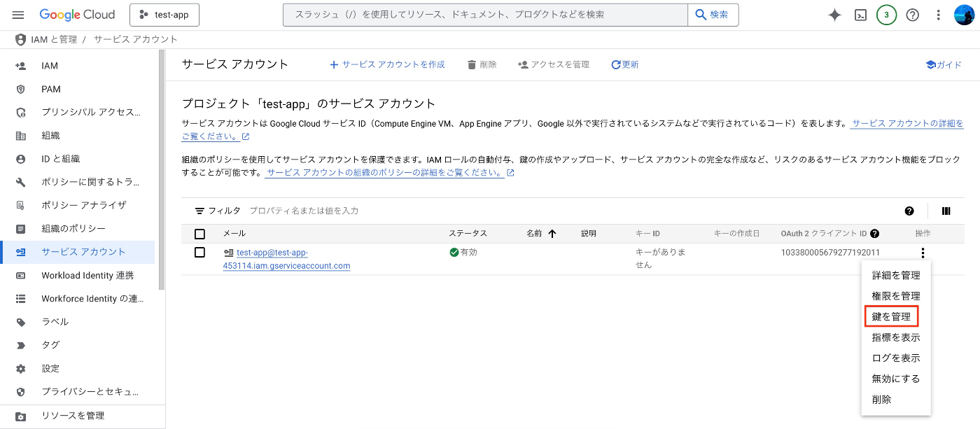The image size is (980, 429).
Task: Open the top-bar three-dot settings menu
Action: [939, 15]
